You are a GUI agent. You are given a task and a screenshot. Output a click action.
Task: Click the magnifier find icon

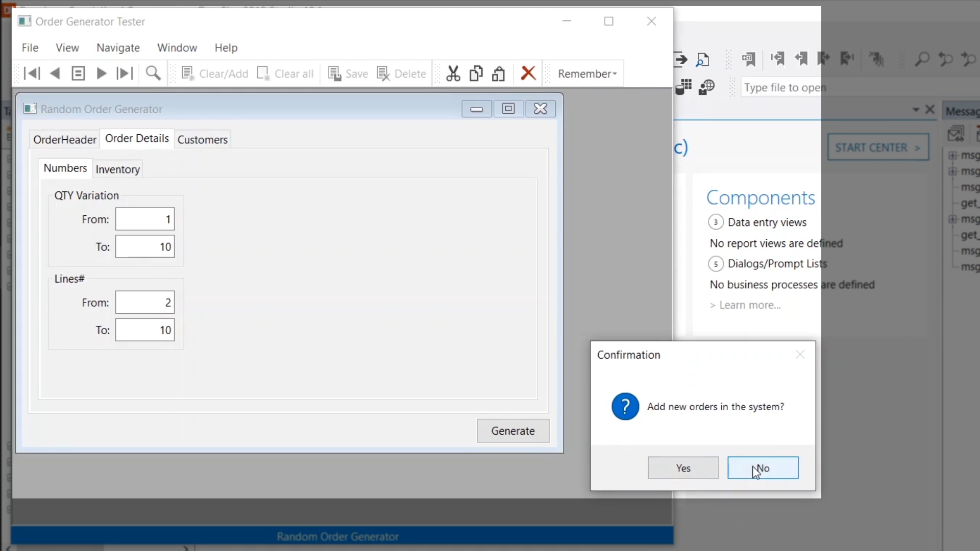tap(153, 73)
